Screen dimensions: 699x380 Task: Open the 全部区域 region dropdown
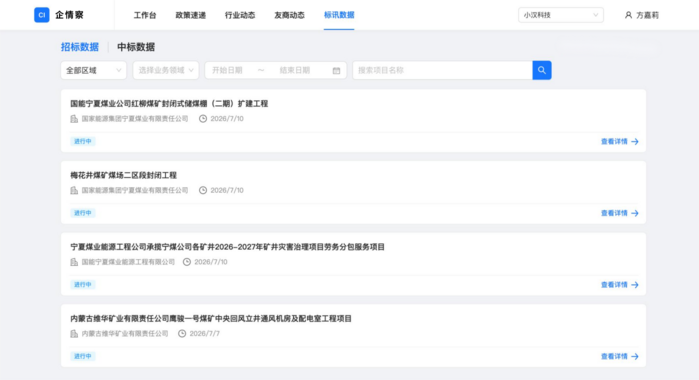coord(94,70)
